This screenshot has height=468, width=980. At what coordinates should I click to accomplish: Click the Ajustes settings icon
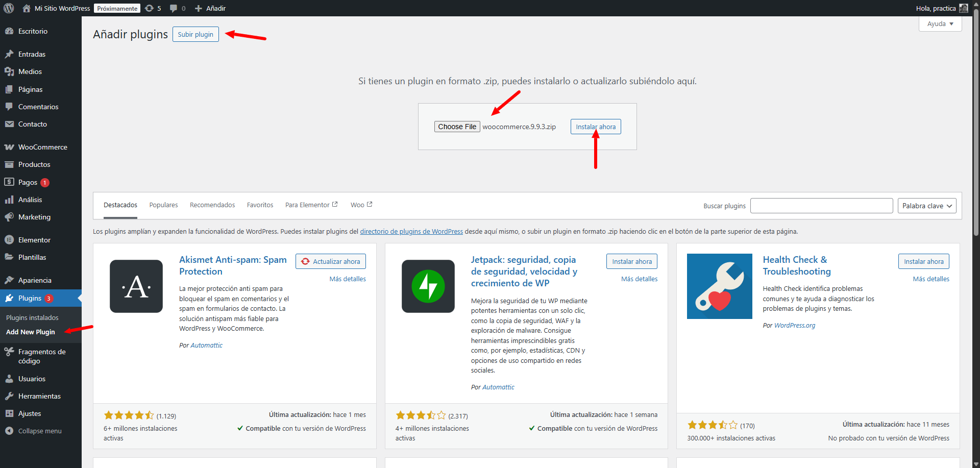9,413
